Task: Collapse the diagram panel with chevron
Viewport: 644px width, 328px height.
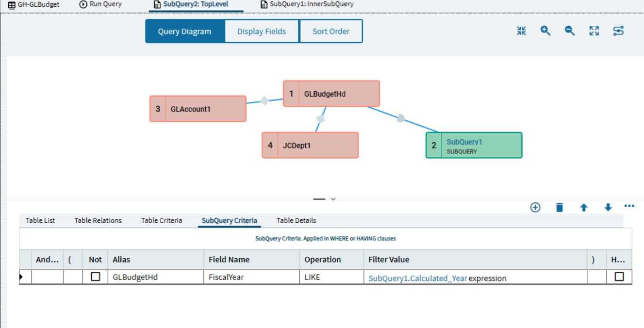Action: pos(333,199)
